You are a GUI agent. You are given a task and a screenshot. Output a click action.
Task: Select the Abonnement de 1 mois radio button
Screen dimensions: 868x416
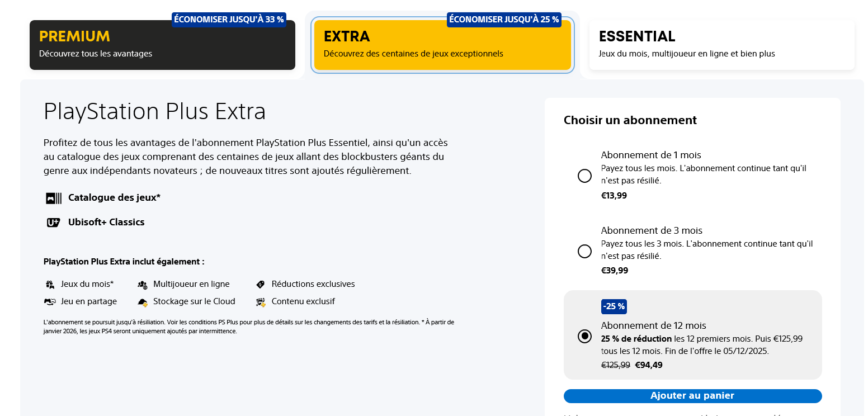(x=584, y=176)
